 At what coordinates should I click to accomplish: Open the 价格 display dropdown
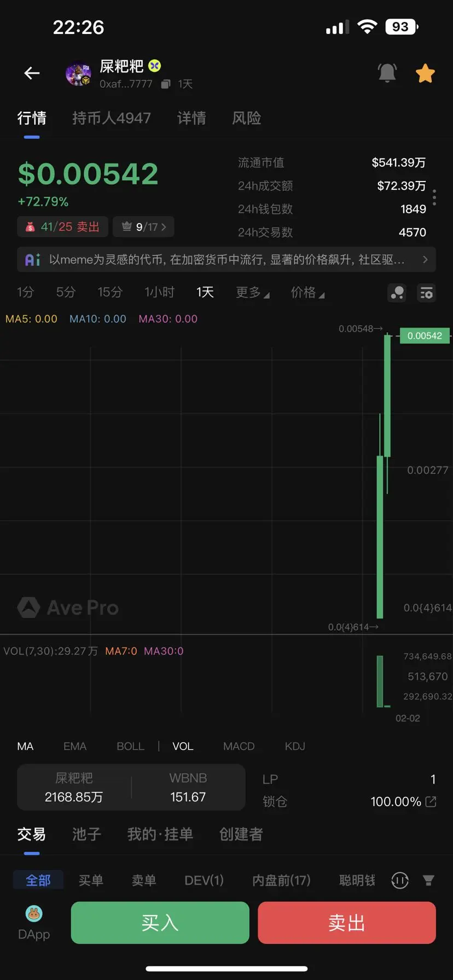[x=307, y=293]
